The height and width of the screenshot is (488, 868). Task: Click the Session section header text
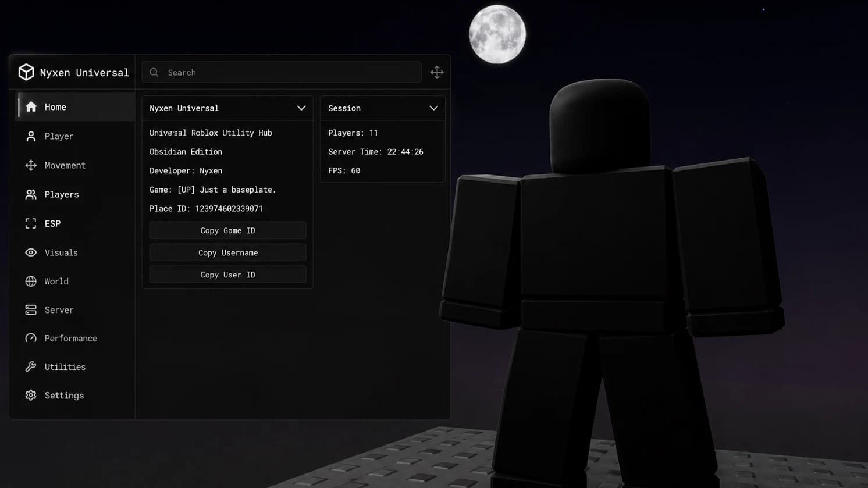(x=344, y=108)
